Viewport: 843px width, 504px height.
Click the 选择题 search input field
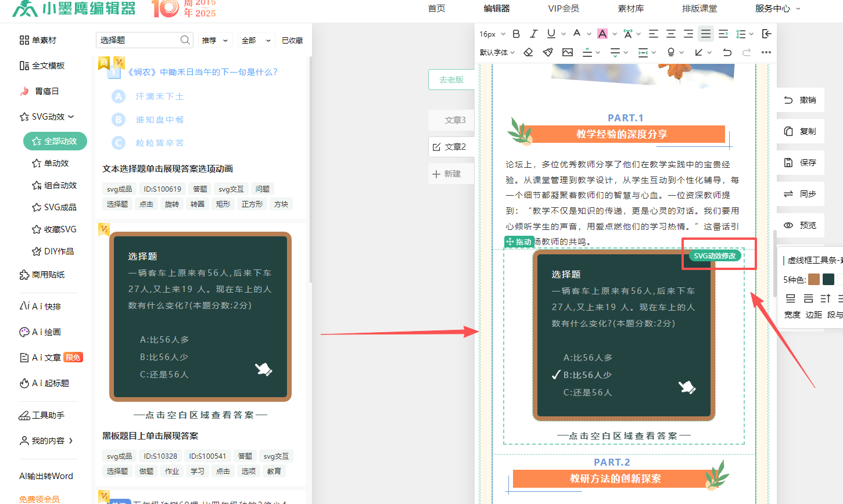[138, 40]
